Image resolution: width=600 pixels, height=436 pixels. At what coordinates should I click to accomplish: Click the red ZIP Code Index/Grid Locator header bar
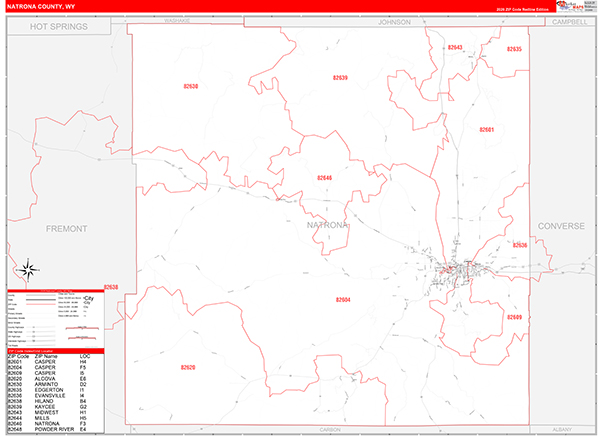56,351
